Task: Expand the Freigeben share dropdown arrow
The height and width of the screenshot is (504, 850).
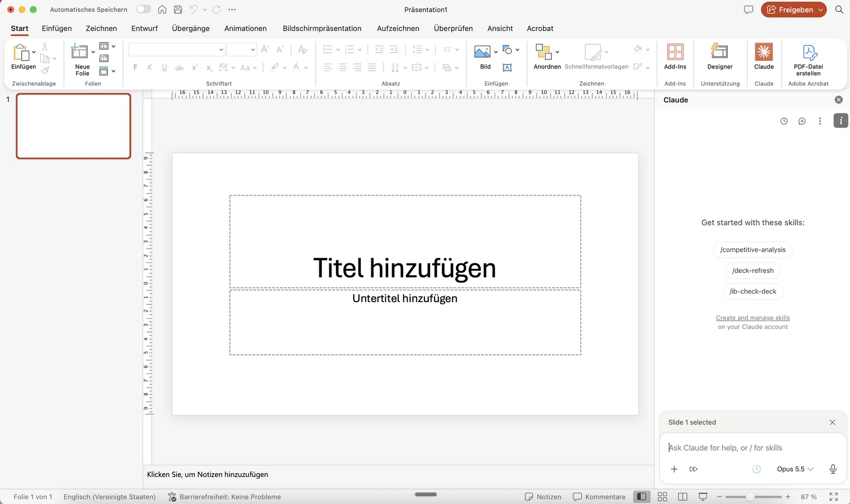Action: click(x=821, y=10)
